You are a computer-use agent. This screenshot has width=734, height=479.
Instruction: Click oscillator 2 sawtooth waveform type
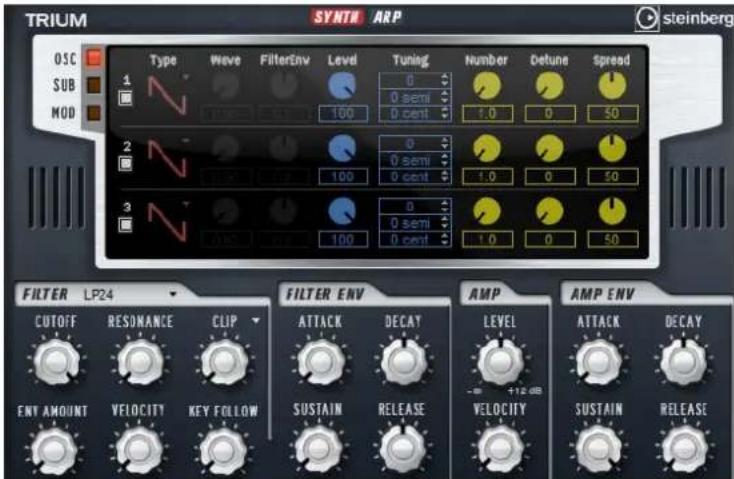[x=167, y=159]
